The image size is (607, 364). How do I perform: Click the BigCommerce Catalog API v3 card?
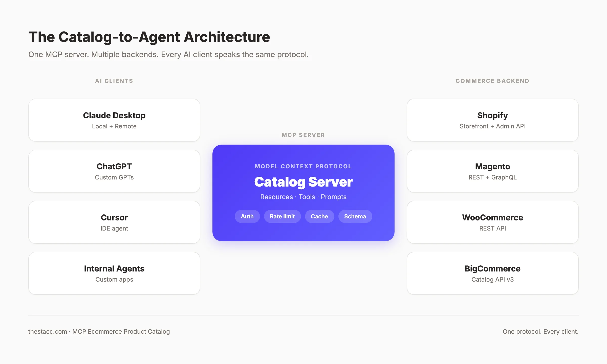[x=493, y=273]
